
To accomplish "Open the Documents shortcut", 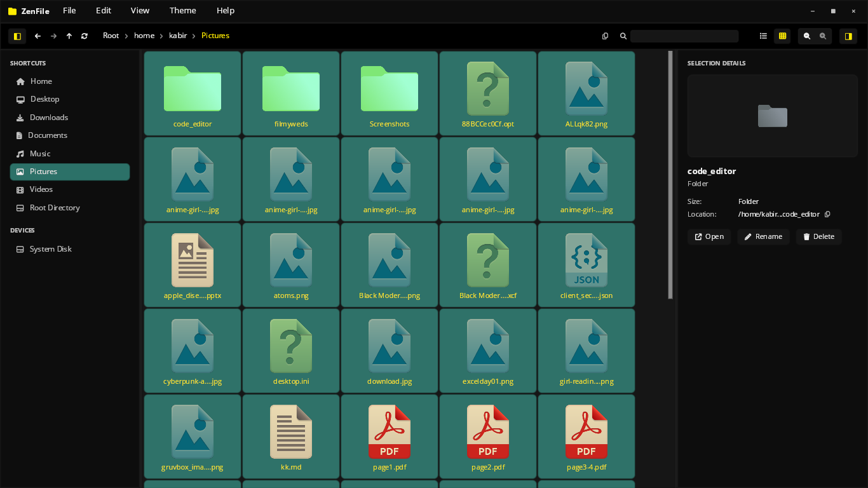I will pyautogui.click(x=70, y=135).
